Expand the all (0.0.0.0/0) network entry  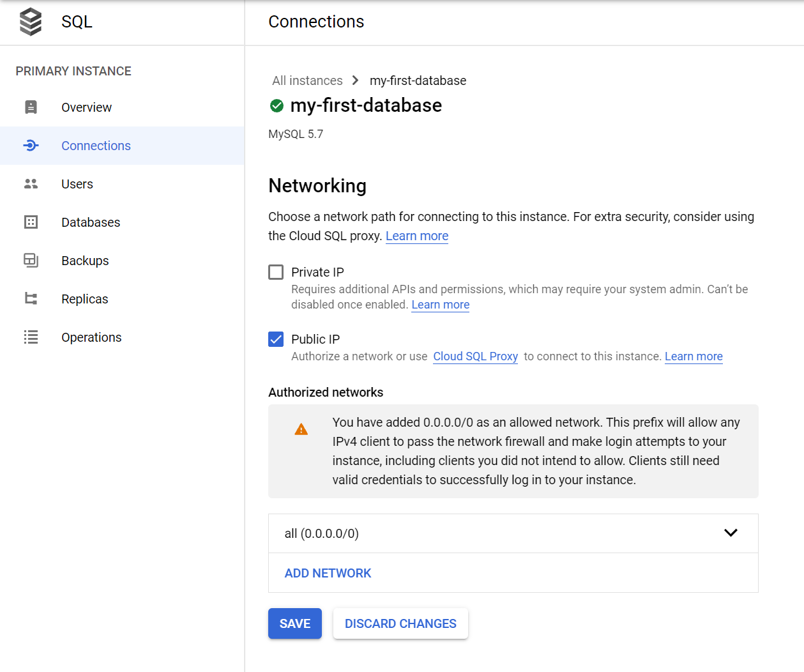(x=731, y=533)
